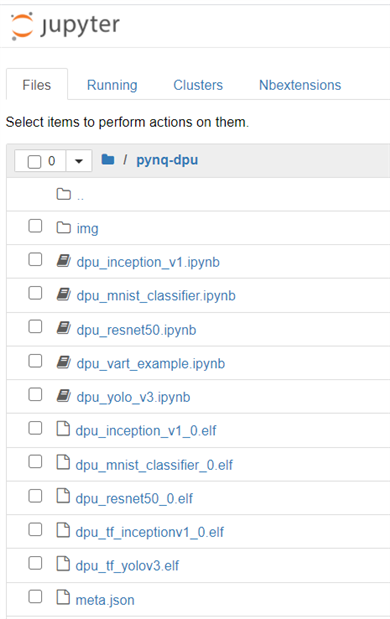Open dpu_tf_inceptionv1_0.elf file link
390x619 pixels.
tap(150, 532)
